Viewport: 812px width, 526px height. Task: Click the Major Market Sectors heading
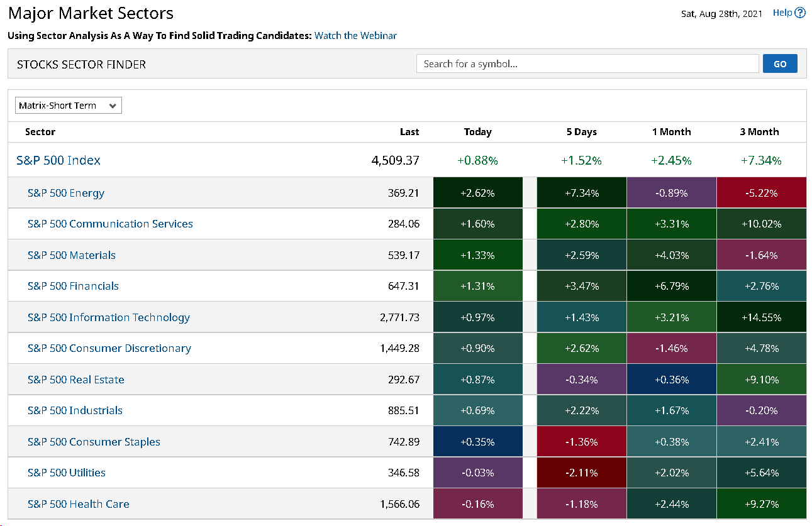click(x=91, y=13)
